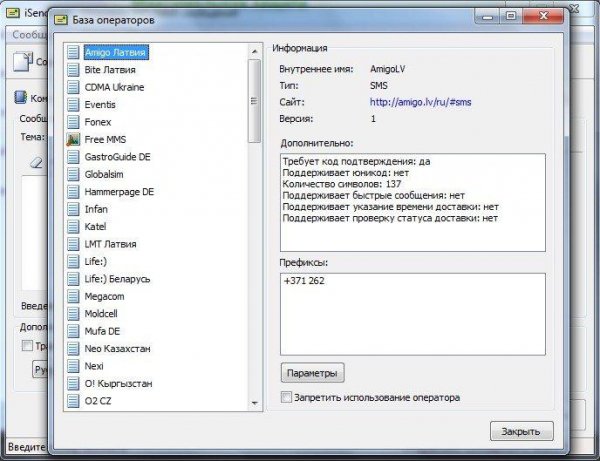Minimize the База операторов dialog
Image resolution: width=600 pixels, height=461 pixels.
point(488,16)
